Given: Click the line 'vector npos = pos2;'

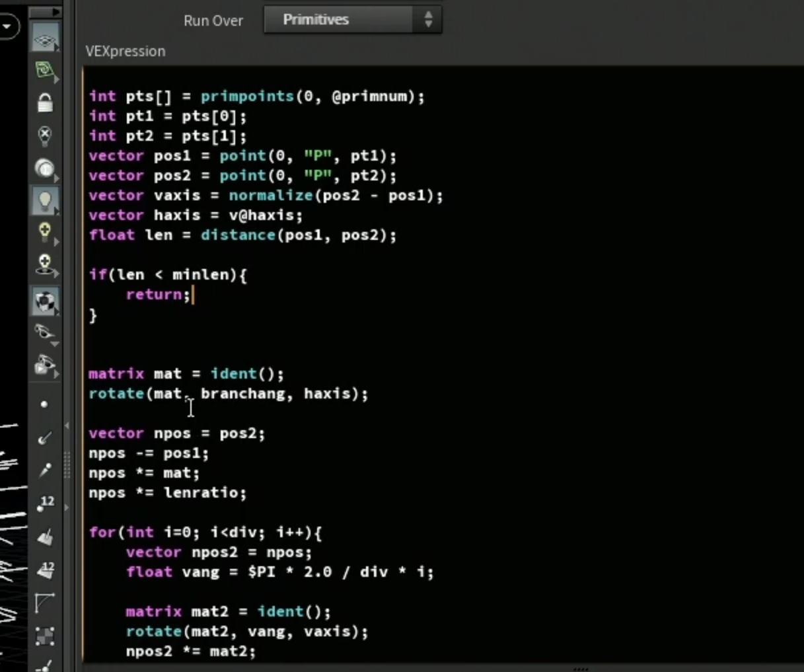Looking at the screenshot, I should (x=177, y=433).
